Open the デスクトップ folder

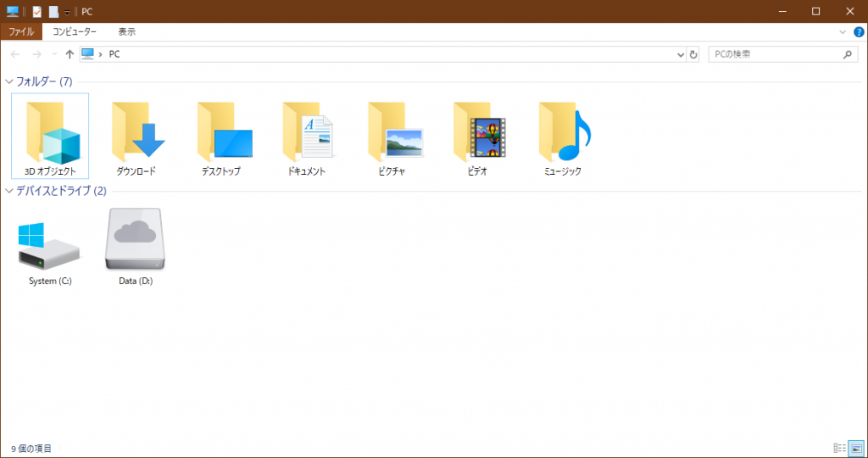tap(221, 134)
